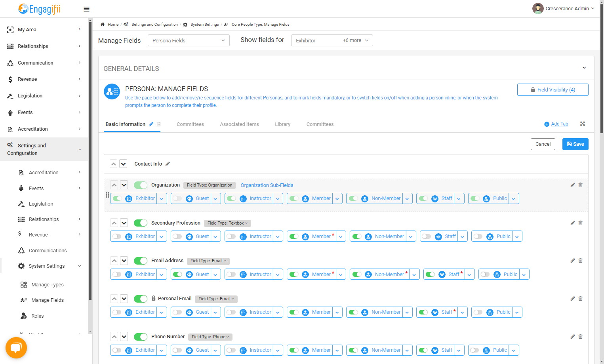Open Revenue menu in main sidebar
This screenshot has height=364, width=604.
[x=44, y=79]
